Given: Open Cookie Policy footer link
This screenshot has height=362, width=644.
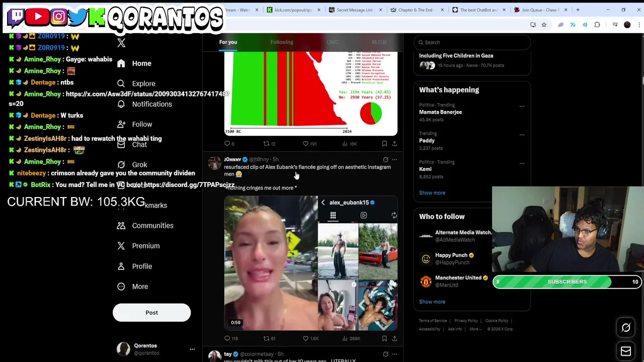Looking at the screenshot, I should coord(497,321).
